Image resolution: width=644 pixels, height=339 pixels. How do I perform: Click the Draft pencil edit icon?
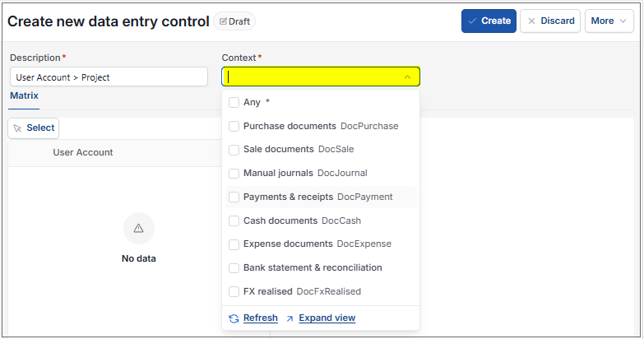[223, 21]
